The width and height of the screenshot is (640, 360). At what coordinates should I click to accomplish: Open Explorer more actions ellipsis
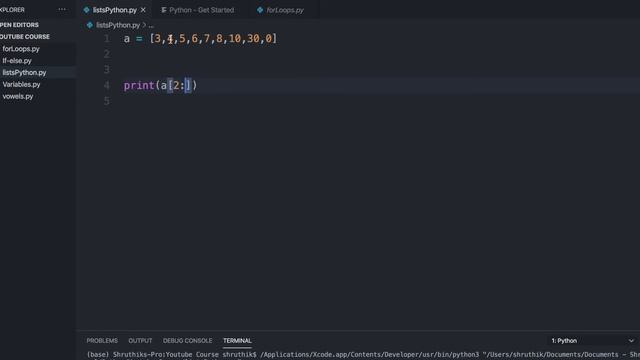[62, 9]
